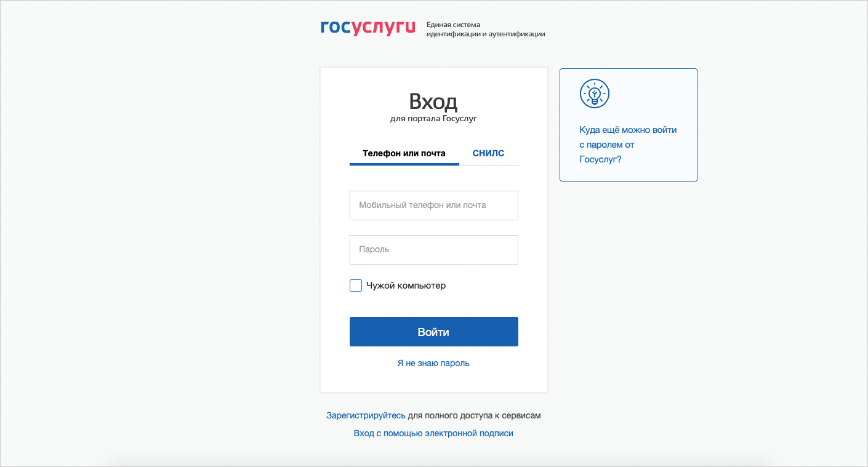The width and height of the screenshot is (868, 467).
Task: Focus the Мобильный телефон или почта field
Action: pos(433,205)
